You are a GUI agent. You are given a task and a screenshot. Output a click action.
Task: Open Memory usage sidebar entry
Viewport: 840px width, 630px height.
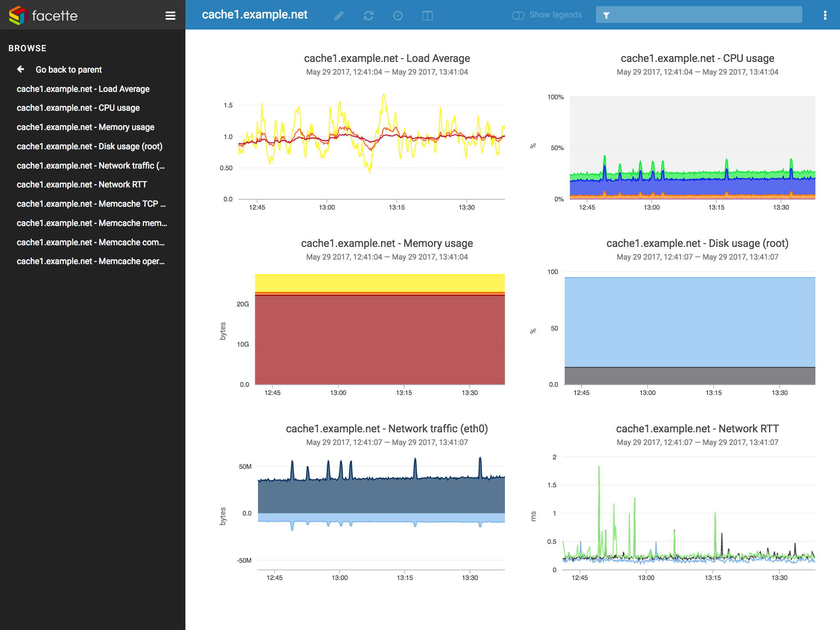tap(85, 127)
